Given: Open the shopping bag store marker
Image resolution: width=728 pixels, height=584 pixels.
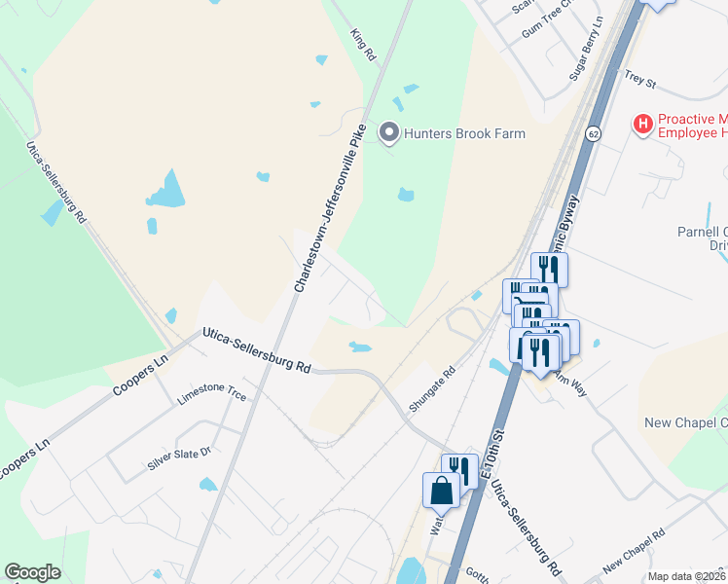Looking at the screenshot, I should click(x=441, y=493).
